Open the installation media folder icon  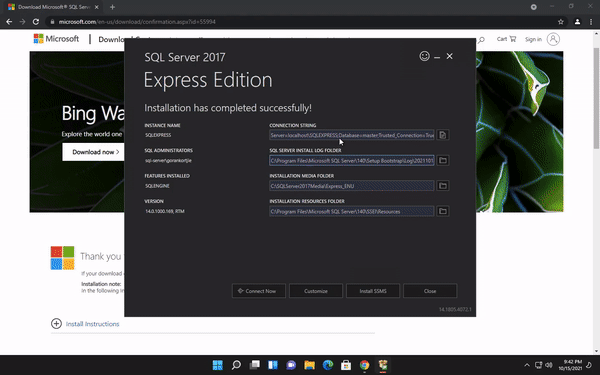coord(443,186)
